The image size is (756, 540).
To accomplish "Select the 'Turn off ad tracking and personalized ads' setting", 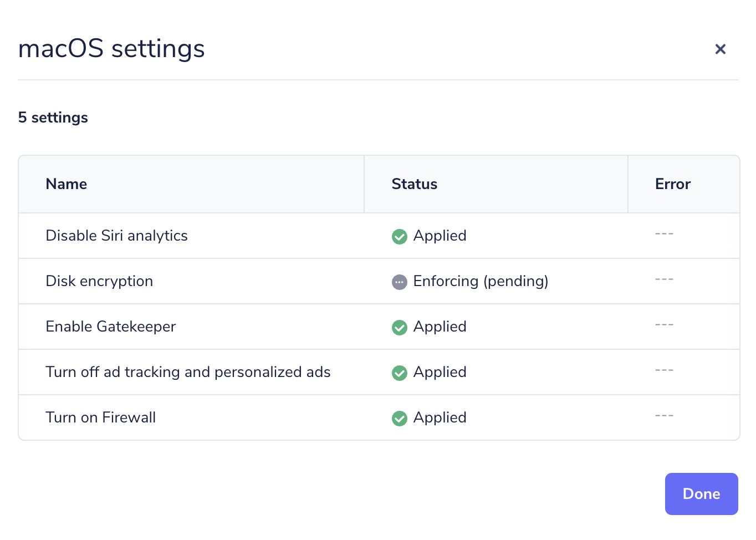I will pyautogui.click(x=188, y=372).
